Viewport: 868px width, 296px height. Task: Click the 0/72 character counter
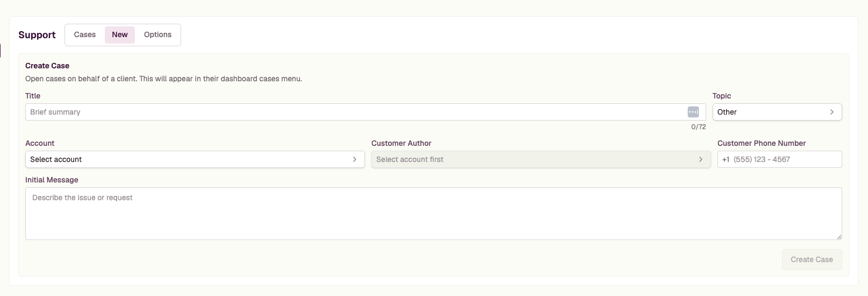pyautogui.click(x=698, y=127)
